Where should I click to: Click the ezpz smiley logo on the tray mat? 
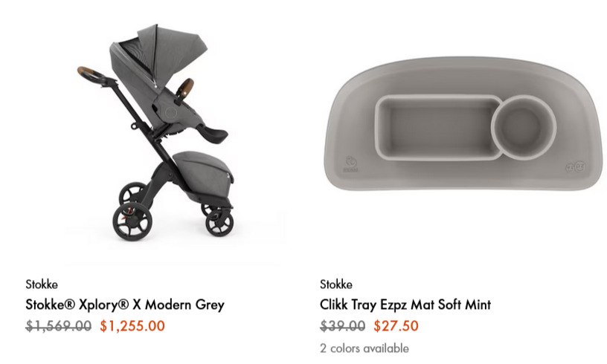click(x=576, y=167)
